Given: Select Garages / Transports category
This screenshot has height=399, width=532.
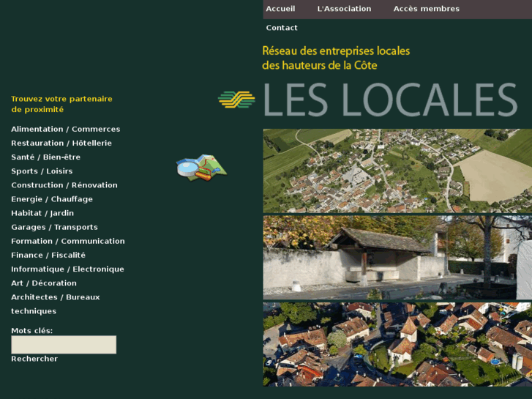Looking at the screenshot, I should [x=54, y=227].
